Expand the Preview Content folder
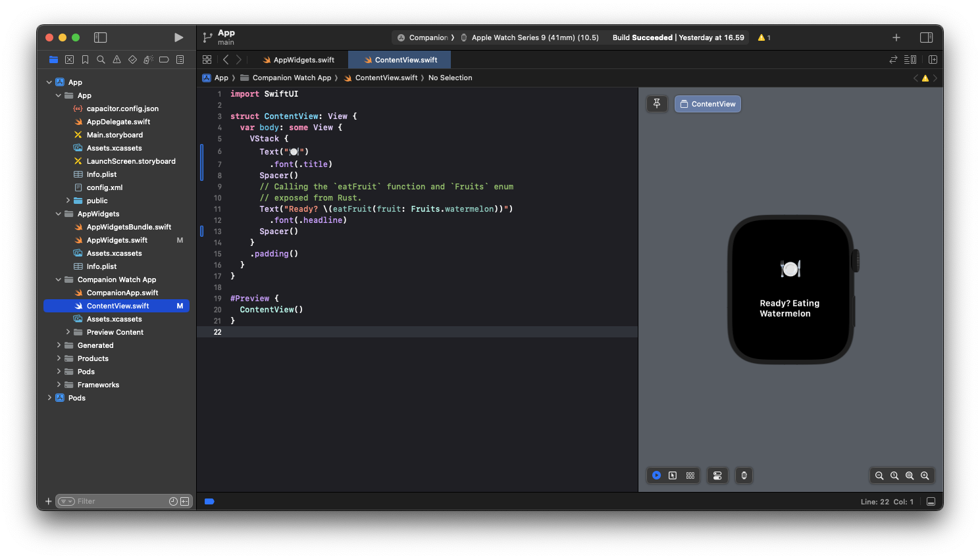The height and width of the screenshot is (559, 980). tap(68, 332)
